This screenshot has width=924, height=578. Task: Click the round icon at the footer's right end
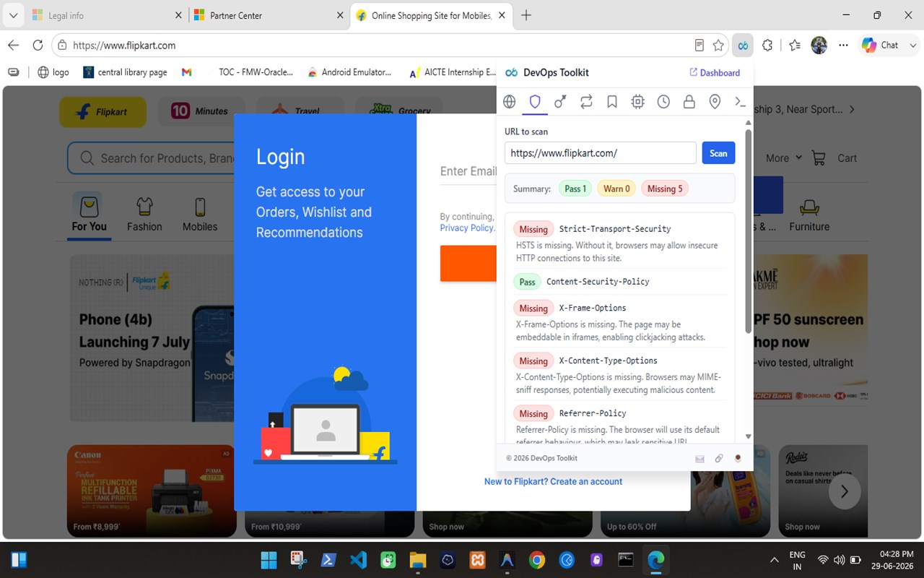click(x=738, y=459)
